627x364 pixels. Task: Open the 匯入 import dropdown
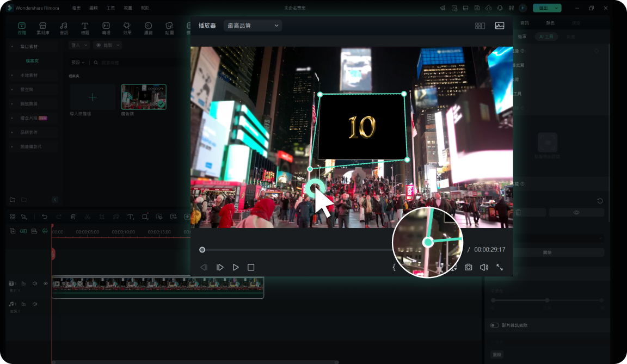click(x=79, y=45)
